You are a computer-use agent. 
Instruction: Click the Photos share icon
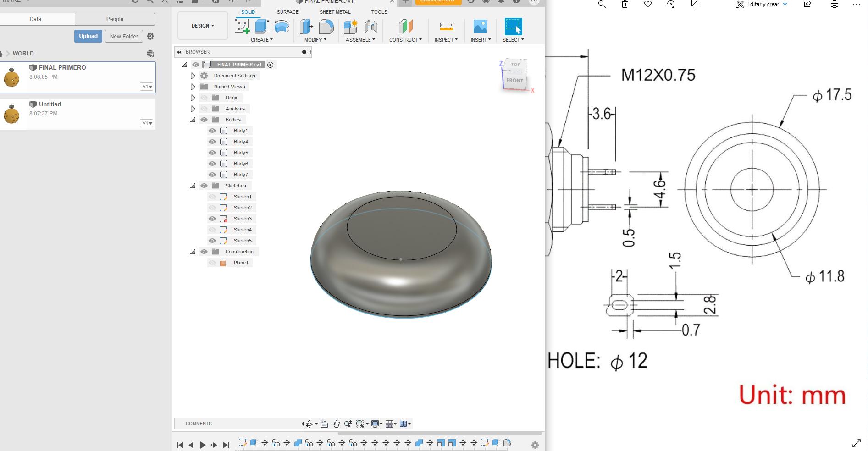(807, 4)
